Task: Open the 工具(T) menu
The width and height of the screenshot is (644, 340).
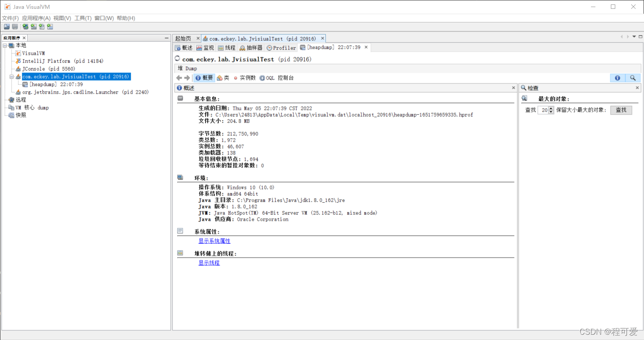Action: point(83,18)
